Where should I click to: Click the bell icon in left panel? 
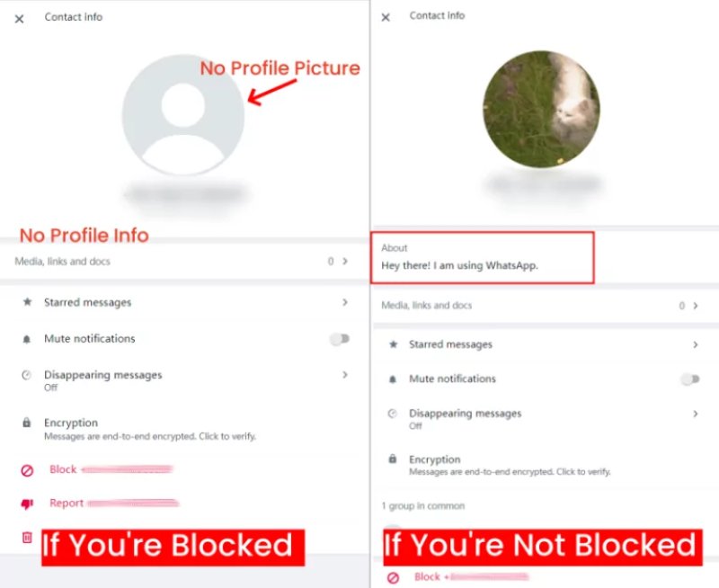(x=27, y=339)
